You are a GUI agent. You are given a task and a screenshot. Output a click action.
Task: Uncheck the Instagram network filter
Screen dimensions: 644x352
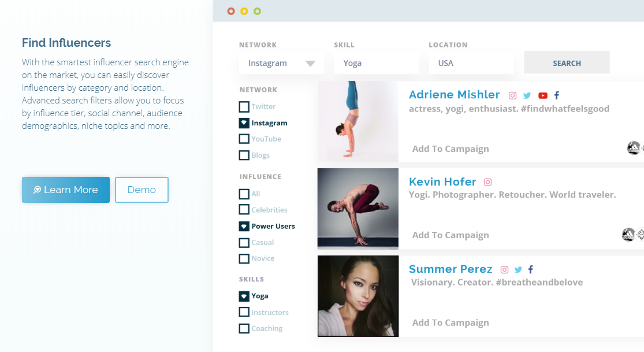click(x=244, y=123)
